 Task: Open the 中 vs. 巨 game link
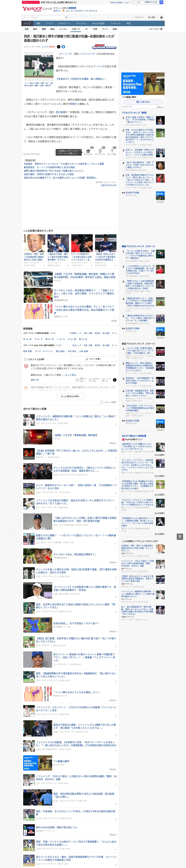click(x=27, y=339)
